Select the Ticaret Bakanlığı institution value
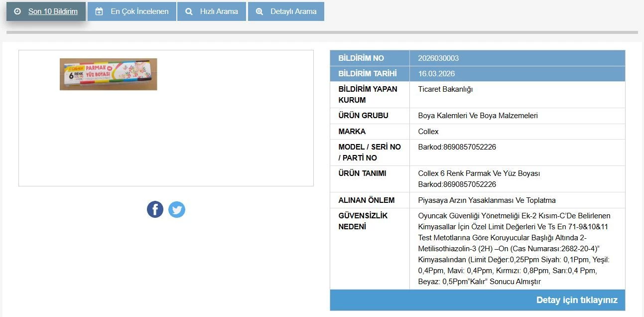 pos(445,89)
